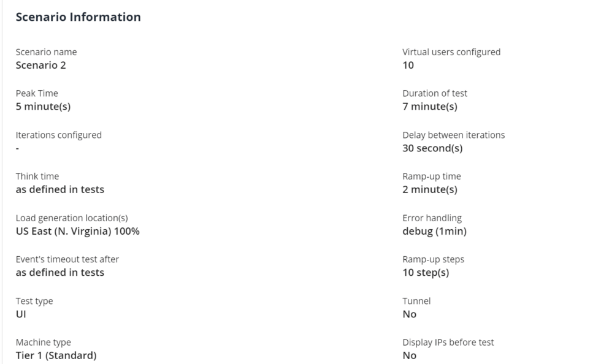Click the Load generation location(s) label
Image resolution: width=601 pixels, height=364 pixels.
(71, 218)
